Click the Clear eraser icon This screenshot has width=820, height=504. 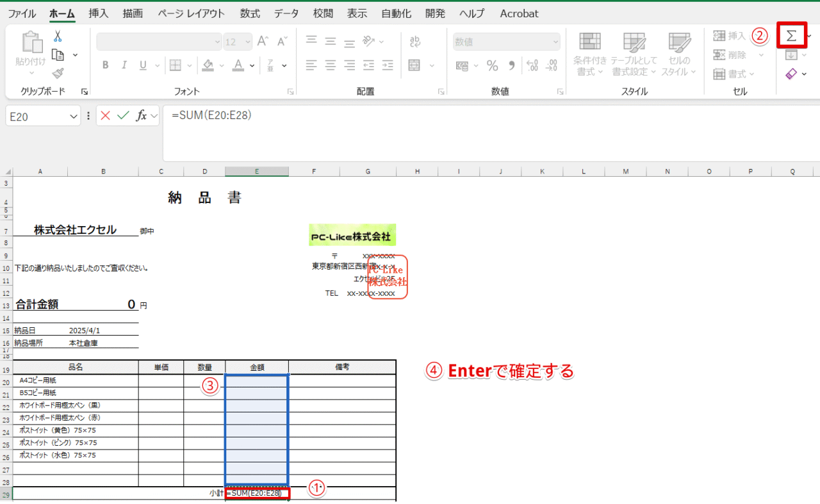click(x=791, y=74)
